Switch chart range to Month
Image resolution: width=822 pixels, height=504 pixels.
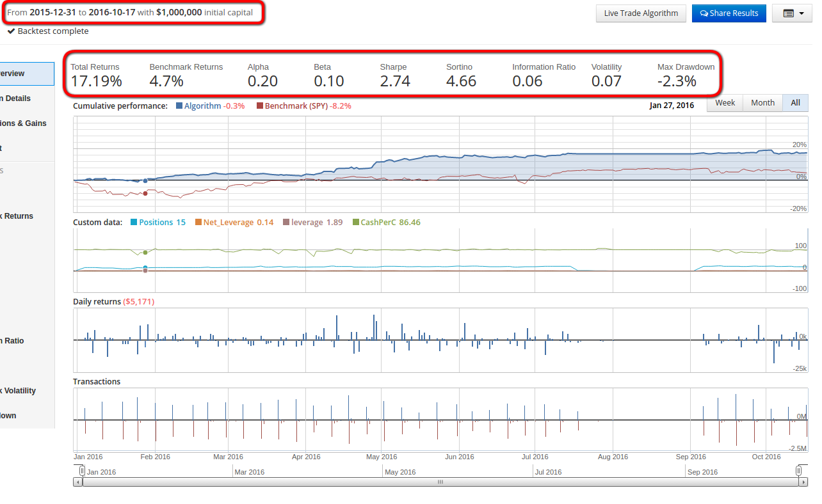(x=762, y=103)
